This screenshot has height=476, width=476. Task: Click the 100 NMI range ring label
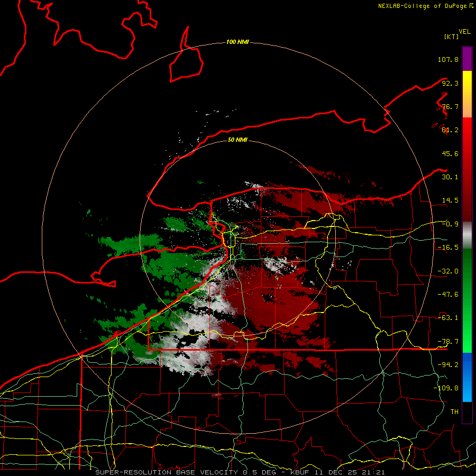coord(237,42)
